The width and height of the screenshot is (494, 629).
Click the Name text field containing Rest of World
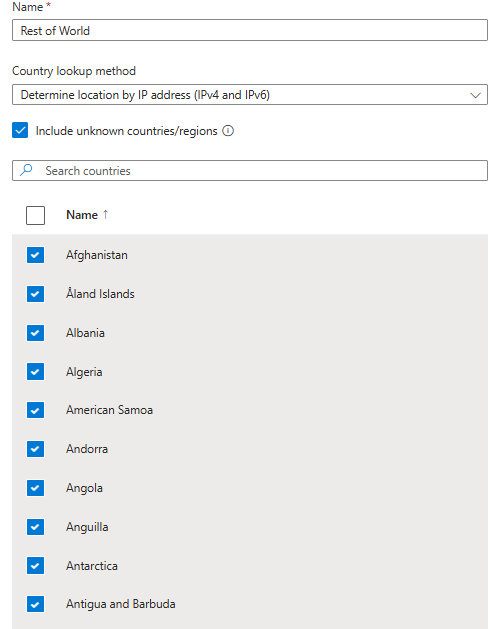click(250, 30)
